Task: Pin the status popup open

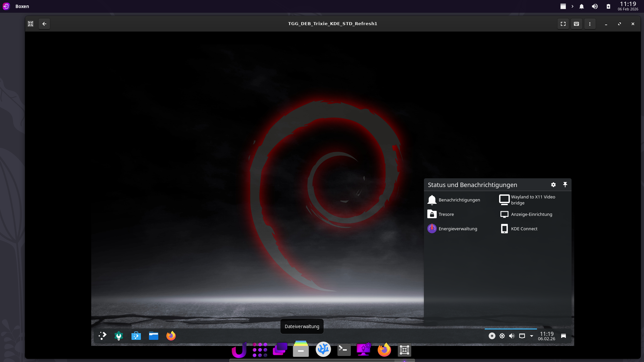Action: pyautogui.click(x=565, y=185)
